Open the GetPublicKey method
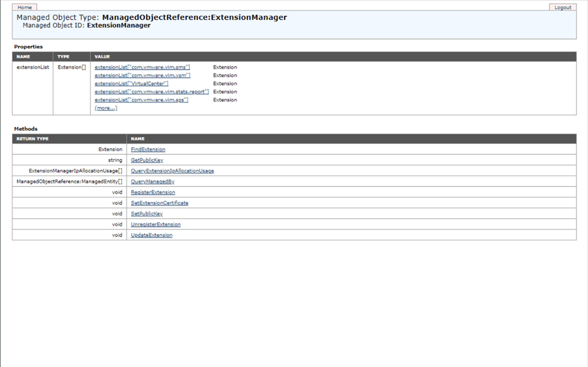588x367 pixels. coord(147,160)
